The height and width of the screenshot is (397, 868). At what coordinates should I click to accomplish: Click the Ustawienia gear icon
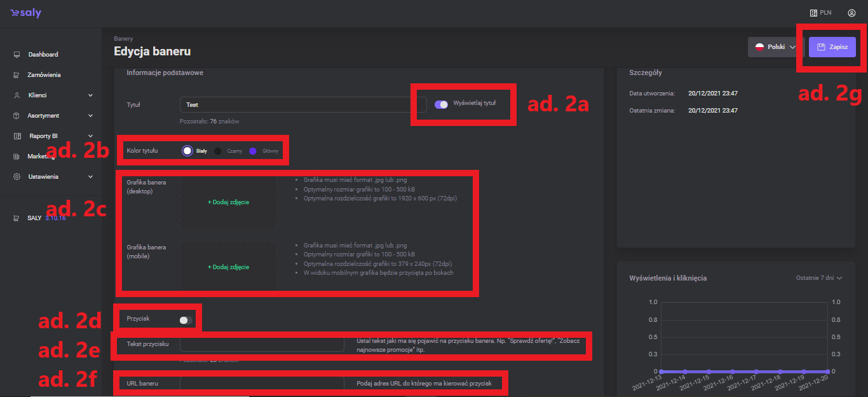coord(17,177)
